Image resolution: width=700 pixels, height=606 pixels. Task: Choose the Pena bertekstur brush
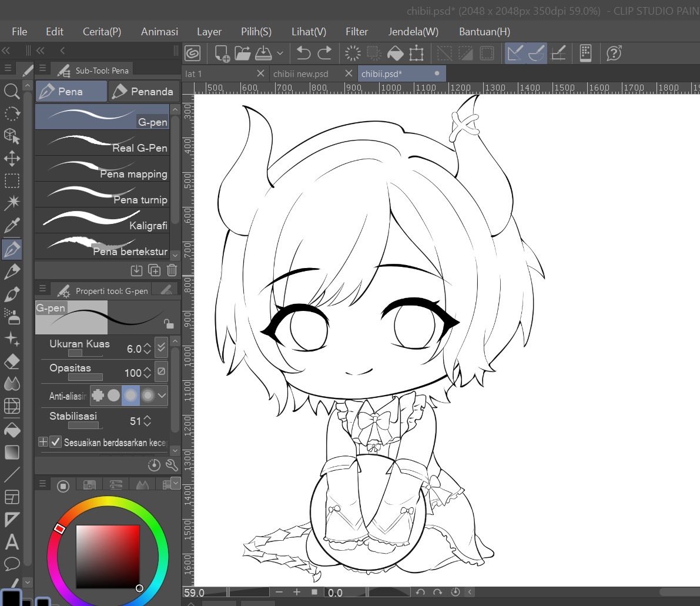click(102, 246)
